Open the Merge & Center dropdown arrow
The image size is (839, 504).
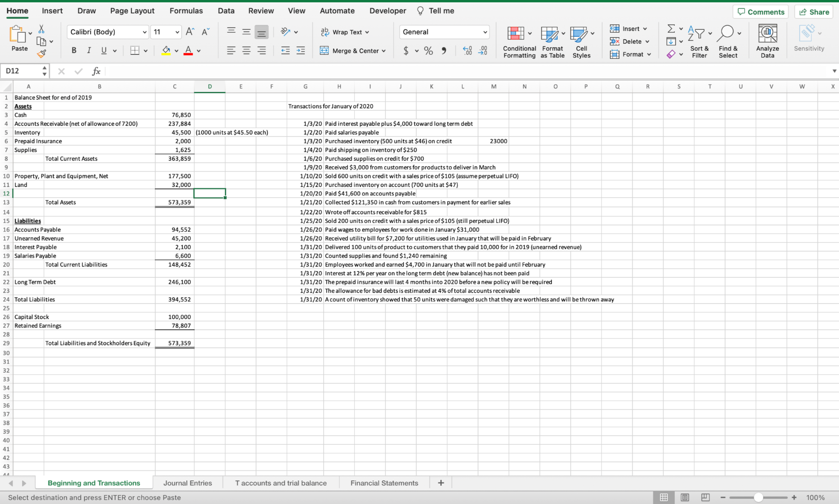[x=384, y=51]
